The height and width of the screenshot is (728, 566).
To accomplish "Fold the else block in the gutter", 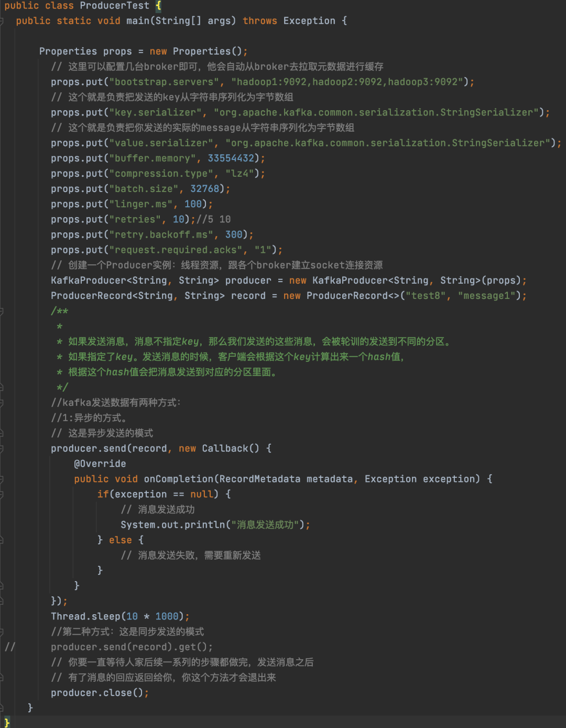I will [2, 540].
